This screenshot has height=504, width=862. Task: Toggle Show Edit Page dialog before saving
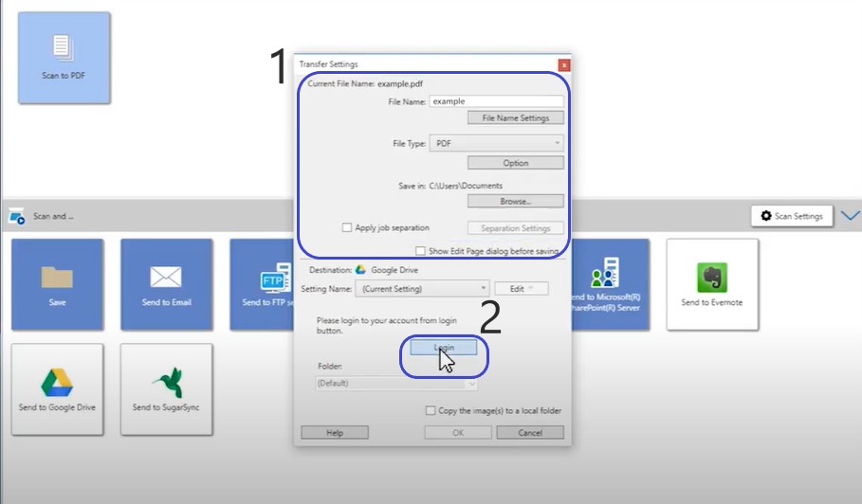(420, 251)
